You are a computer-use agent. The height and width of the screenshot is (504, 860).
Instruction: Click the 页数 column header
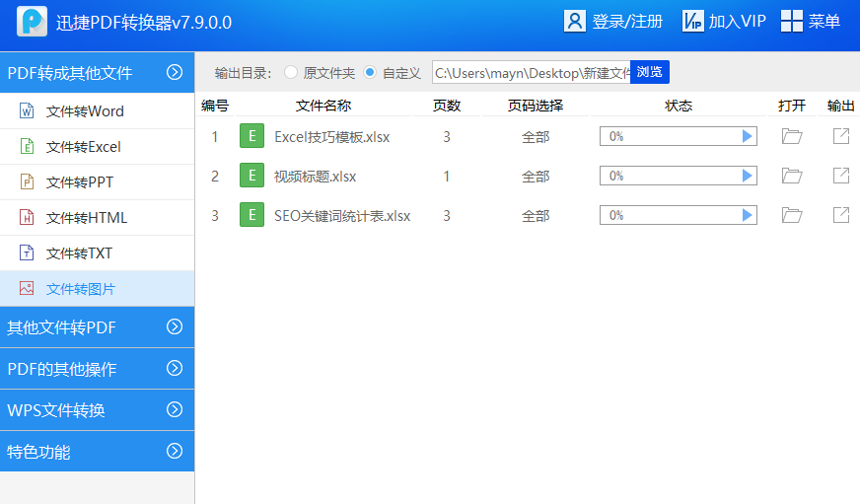pyautogui.click(x=447, y=106)
